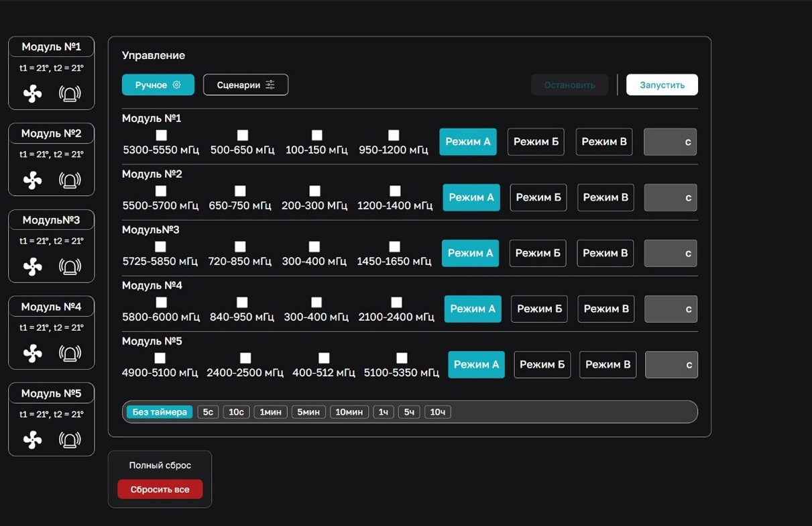Tick the 950-1200 мГц checkbox
This screenshot has width=812, height=526.
point(394,136)
